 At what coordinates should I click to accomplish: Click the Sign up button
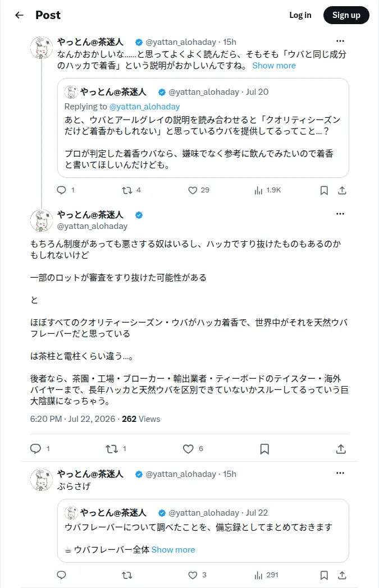tap(346, 15)
